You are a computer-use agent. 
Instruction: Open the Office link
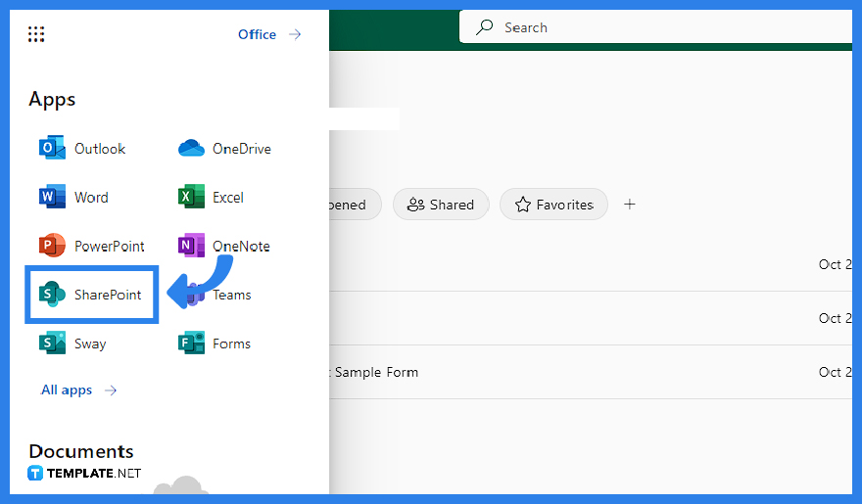257,34
